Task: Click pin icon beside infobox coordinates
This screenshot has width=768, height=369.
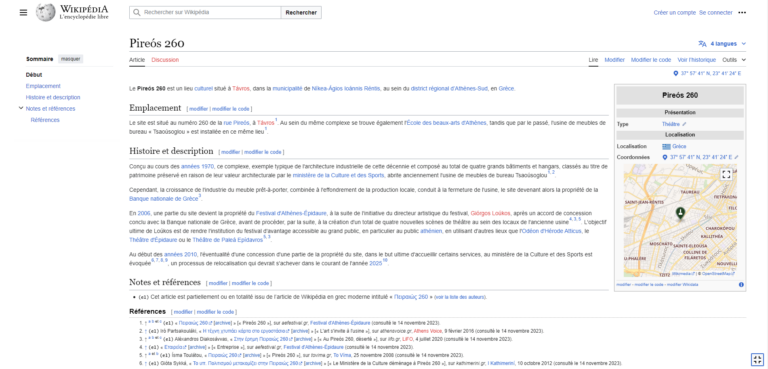Action: 665,157
